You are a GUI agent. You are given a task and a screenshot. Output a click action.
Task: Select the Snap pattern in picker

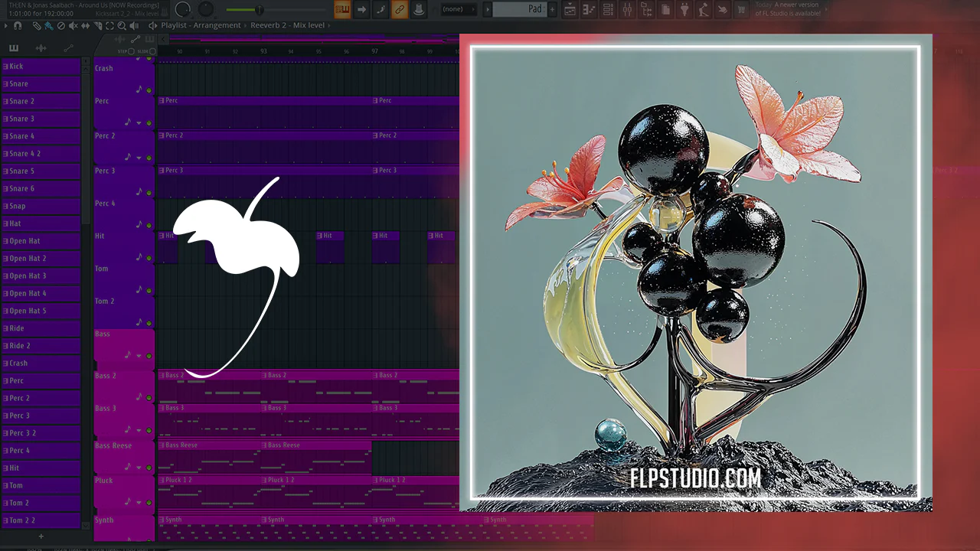click(41, 207)
